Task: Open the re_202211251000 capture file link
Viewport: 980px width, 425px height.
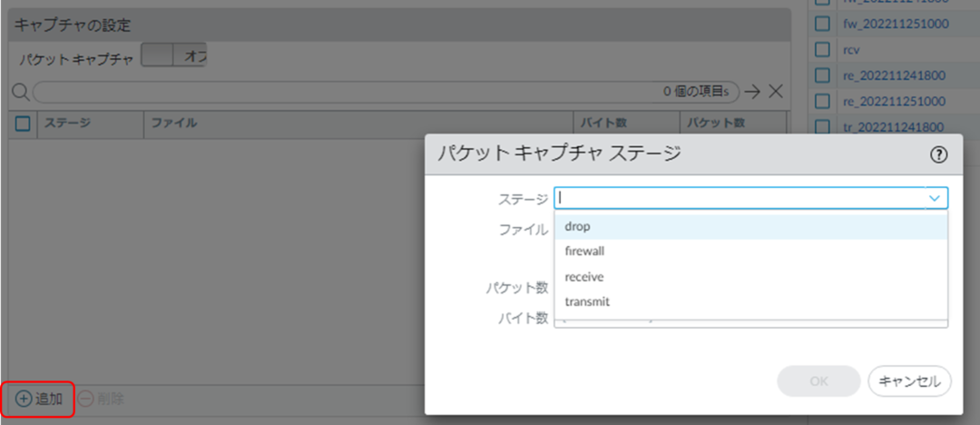Action: (x=893, y=102)
